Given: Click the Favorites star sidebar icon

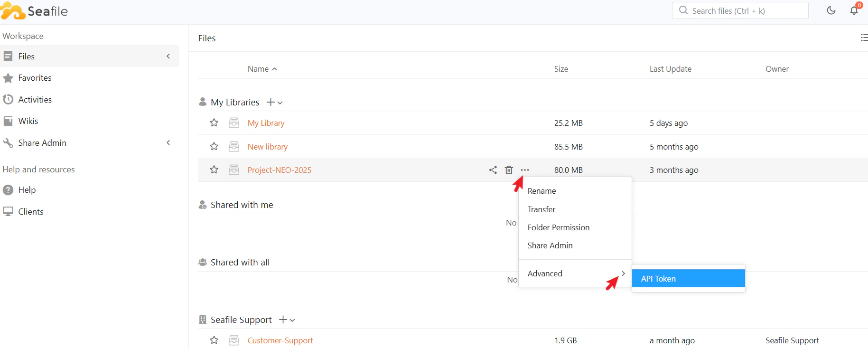Looking at the screenshot, I should point(8,78).
